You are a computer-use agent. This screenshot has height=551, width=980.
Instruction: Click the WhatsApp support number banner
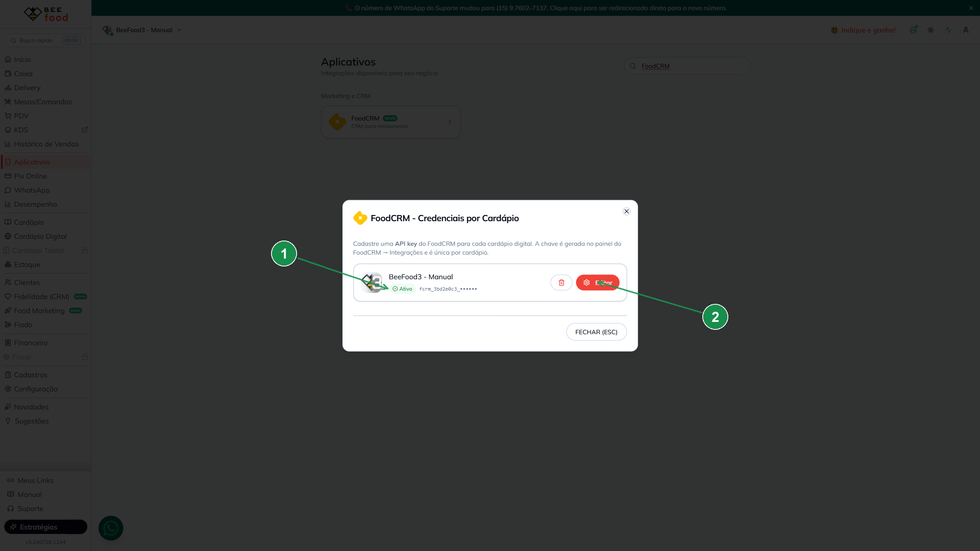pos(536,8)
